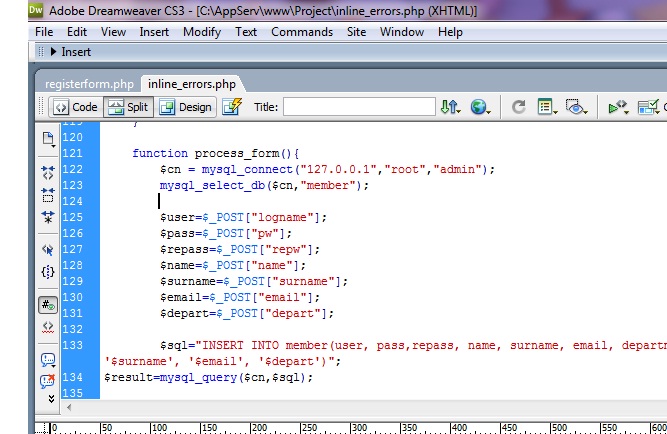Click the $user=$_POST["logname"] line
Viewport: 667px width, 434px height.
243,217
